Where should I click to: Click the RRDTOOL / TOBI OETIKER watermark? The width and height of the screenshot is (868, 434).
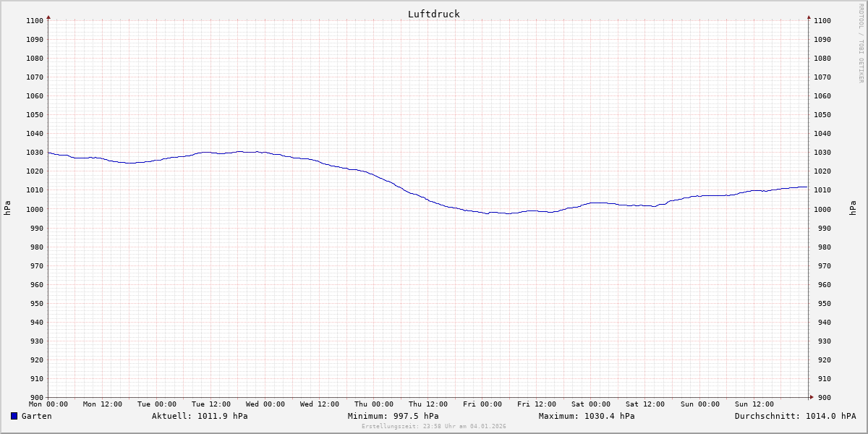861,43
